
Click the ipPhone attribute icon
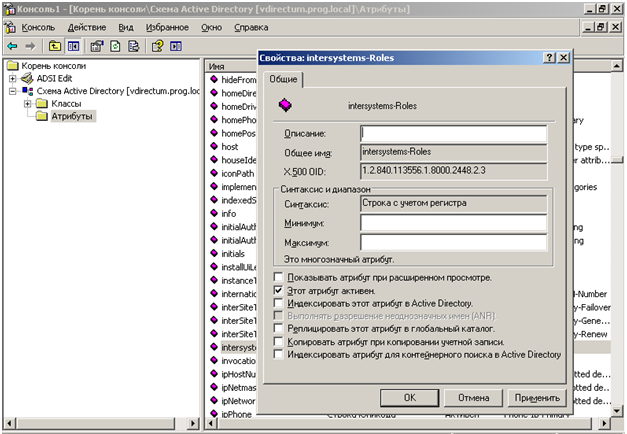pyautogui.click(x=214, y=414)
